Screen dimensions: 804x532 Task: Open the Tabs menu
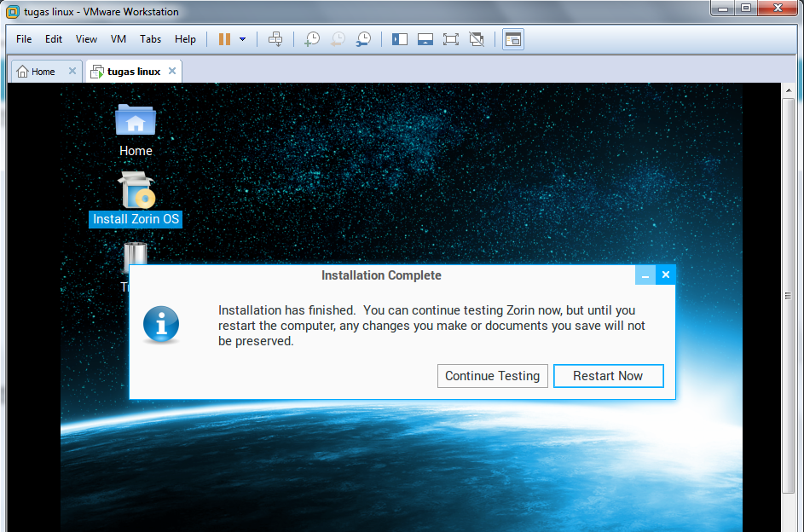[150, 39]
